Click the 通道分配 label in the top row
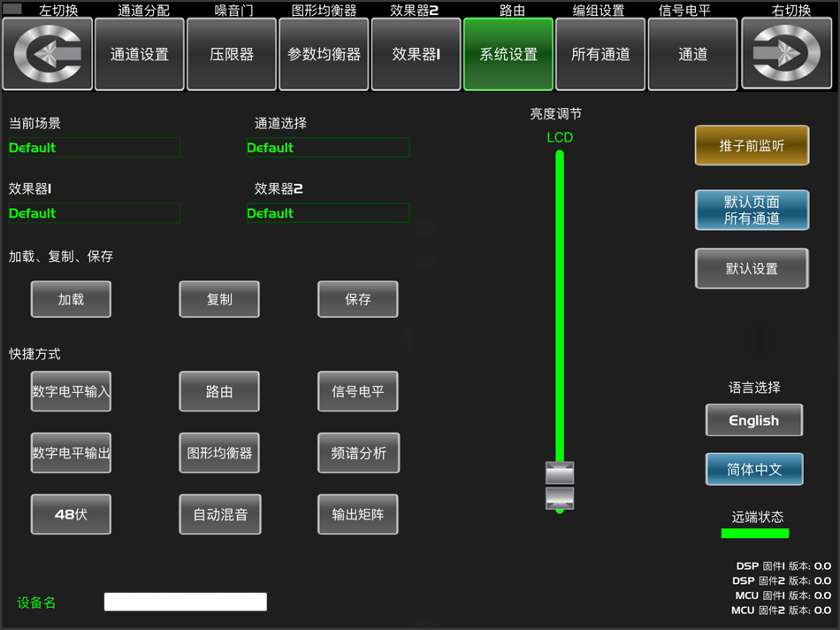This screenshot has width=840, height=630. [x=143, y=11]
